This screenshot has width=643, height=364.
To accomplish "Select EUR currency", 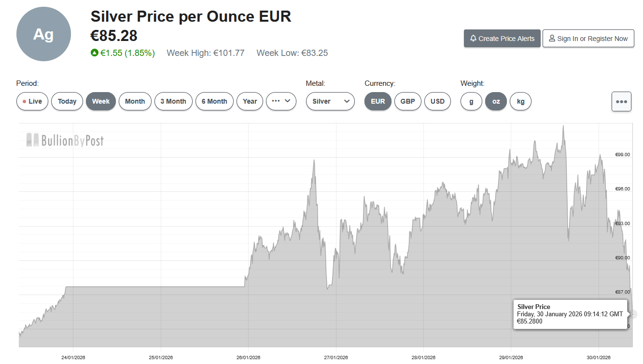I will coord(378,101).
